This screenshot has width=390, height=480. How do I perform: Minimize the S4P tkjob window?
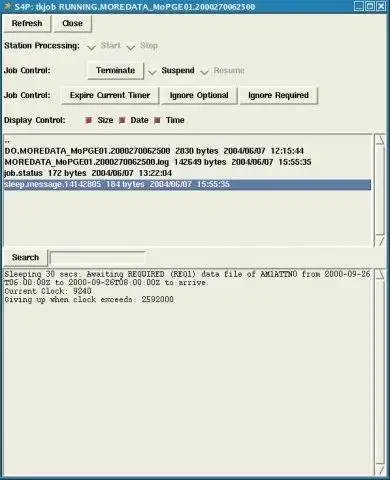359,6
